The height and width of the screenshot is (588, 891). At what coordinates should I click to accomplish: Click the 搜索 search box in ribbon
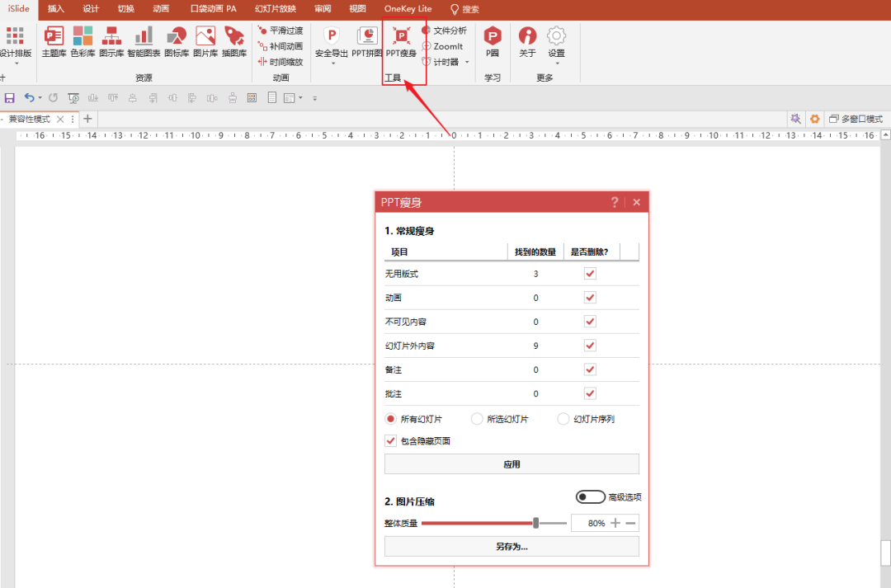point(464,9)
